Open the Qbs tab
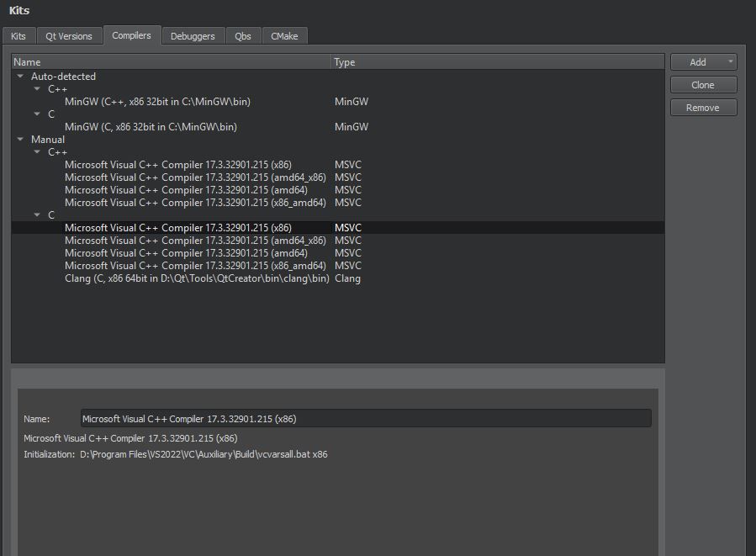 tap(243, 36)
